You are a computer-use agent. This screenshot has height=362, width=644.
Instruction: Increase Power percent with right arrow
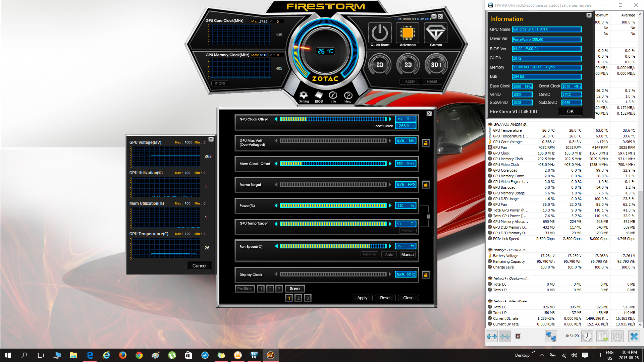tap(390, 205)
